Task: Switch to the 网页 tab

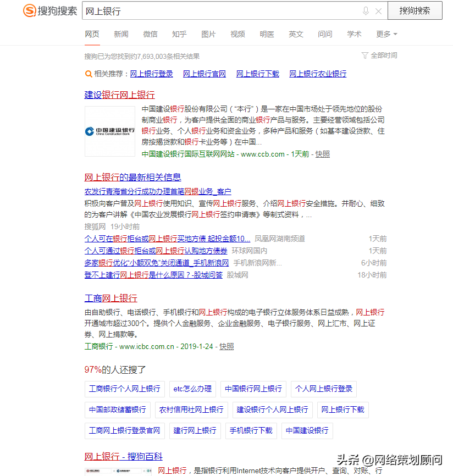Action: click(92, 34)
